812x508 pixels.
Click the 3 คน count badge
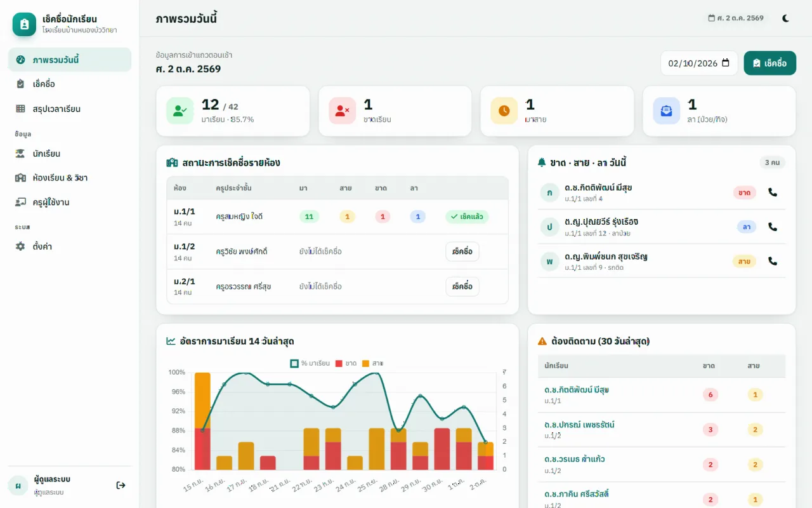coord(772,163)
